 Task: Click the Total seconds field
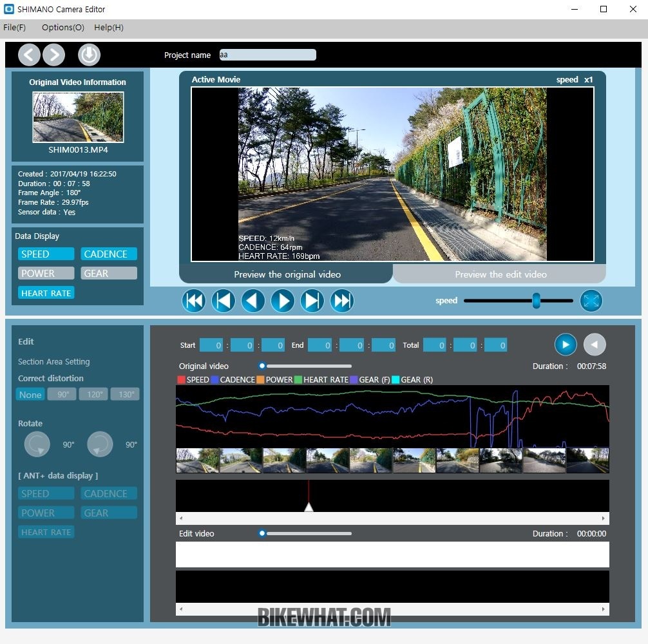pyautogui.click(x=495, y=345)
